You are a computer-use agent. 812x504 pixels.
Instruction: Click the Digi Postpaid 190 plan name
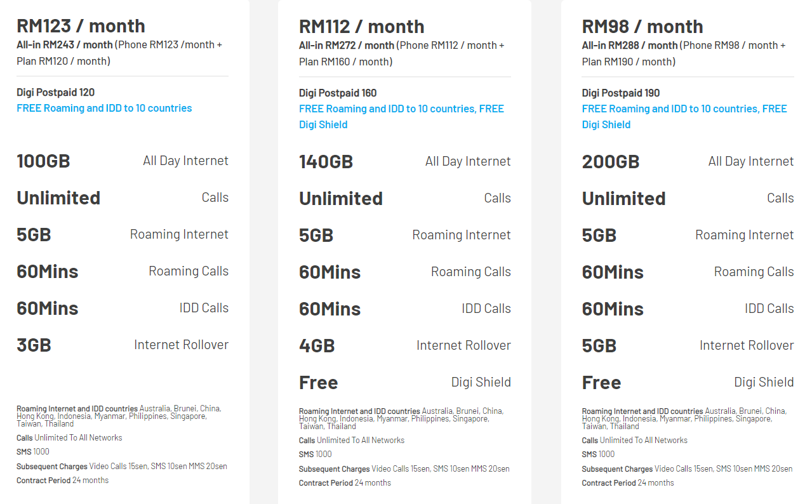pos(621,93)
